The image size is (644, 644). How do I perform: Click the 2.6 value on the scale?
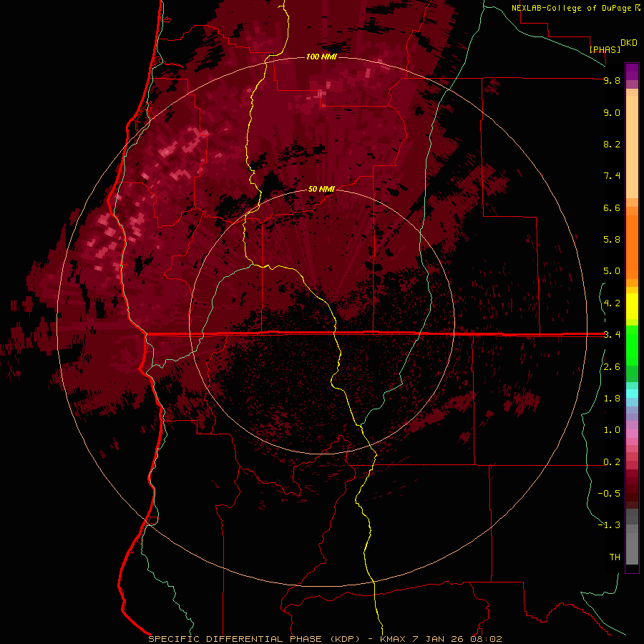(612, 367)
